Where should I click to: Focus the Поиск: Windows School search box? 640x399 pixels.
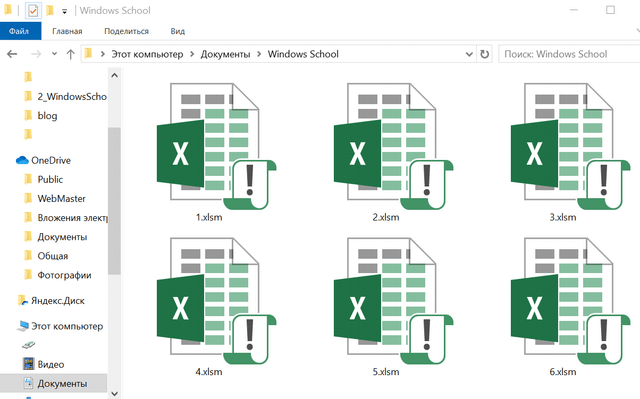(x=569, y=54)
